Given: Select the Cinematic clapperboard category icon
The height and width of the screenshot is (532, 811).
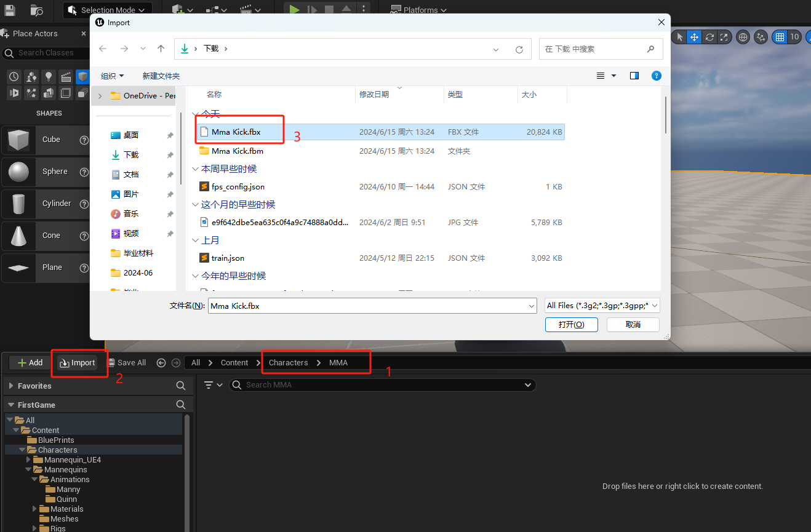Looking at the screenshot, I should (65, 77).
